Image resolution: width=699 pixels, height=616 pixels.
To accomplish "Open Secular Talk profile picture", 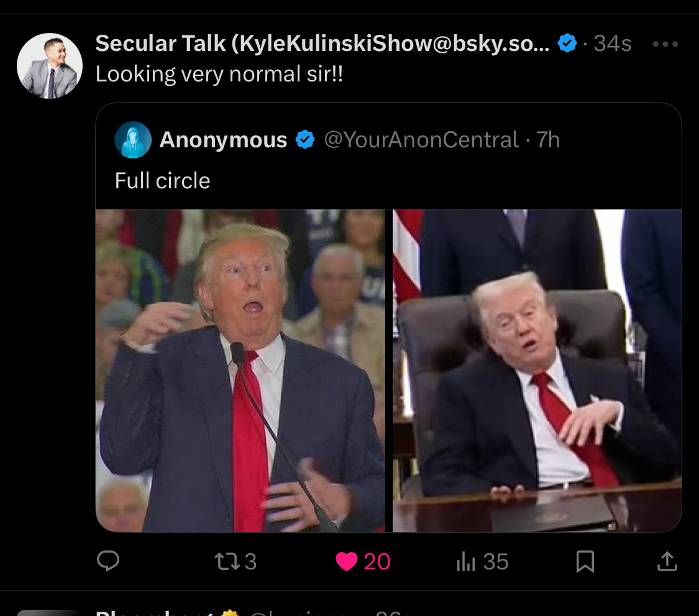I will pyautogui.click(x=50, y=65).
